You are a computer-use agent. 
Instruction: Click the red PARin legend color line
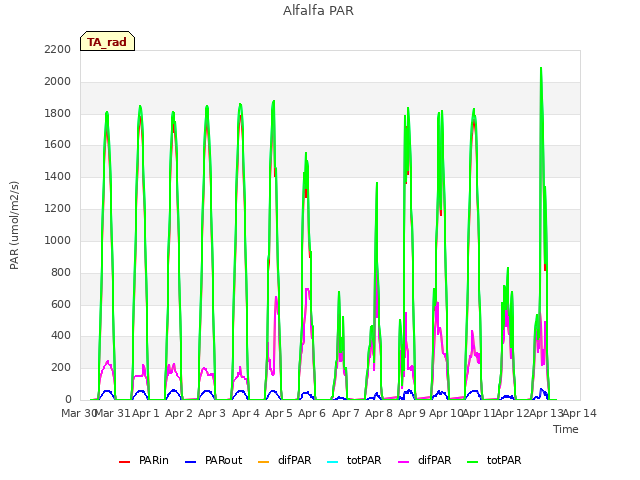pyautogui.click(x=124, y=462)
